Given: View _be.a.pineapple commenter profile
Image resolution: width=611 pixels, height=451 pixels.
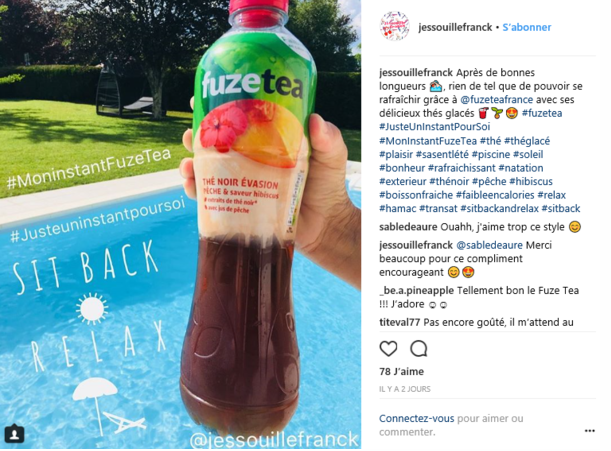Looking at the screenshot, I should coord(417,291).
